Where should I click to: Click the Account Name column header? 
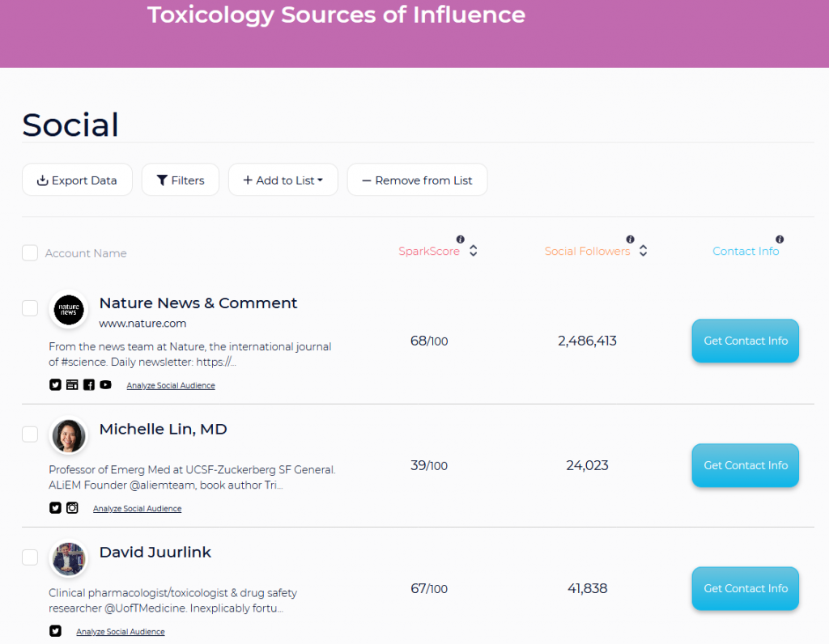pos(86,253)
